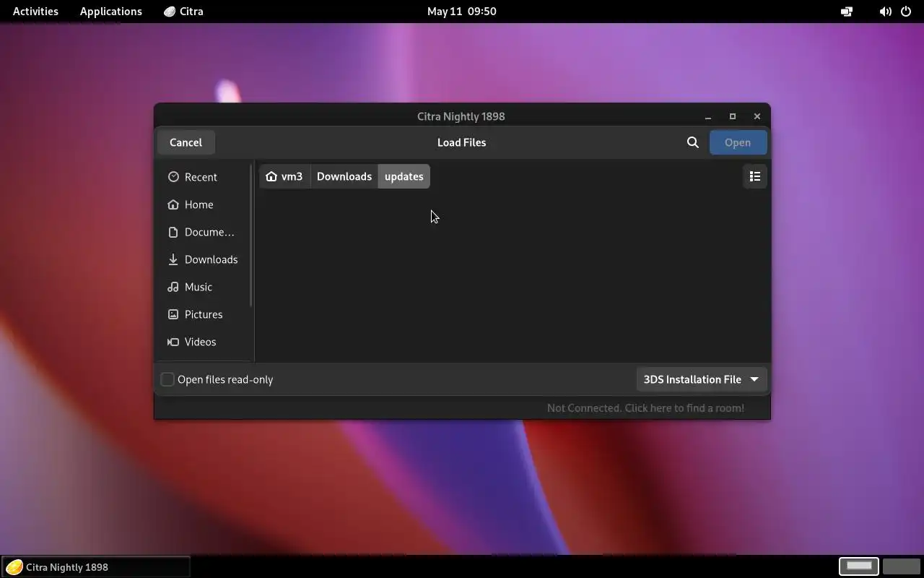The image size is (924, 578).
Task: Close the Citra Nightly 1898 window
Action: [x=757, y=116]
